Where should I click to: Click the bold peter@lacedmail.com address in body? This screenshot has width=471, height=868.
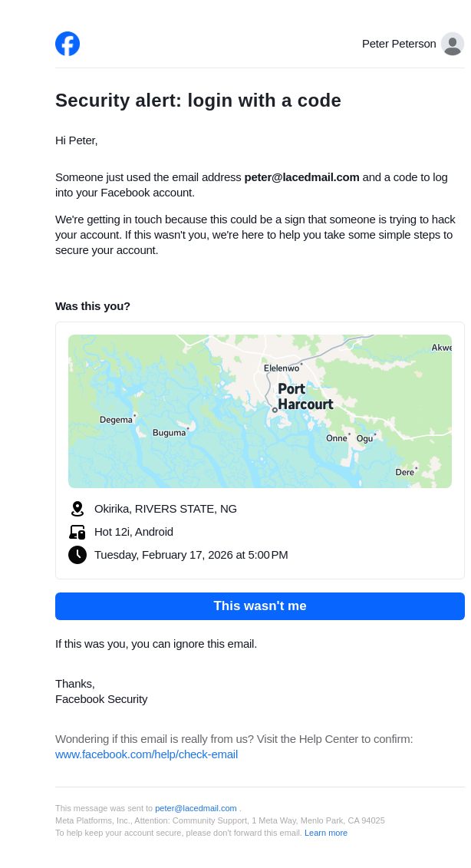tap(301, 177)
